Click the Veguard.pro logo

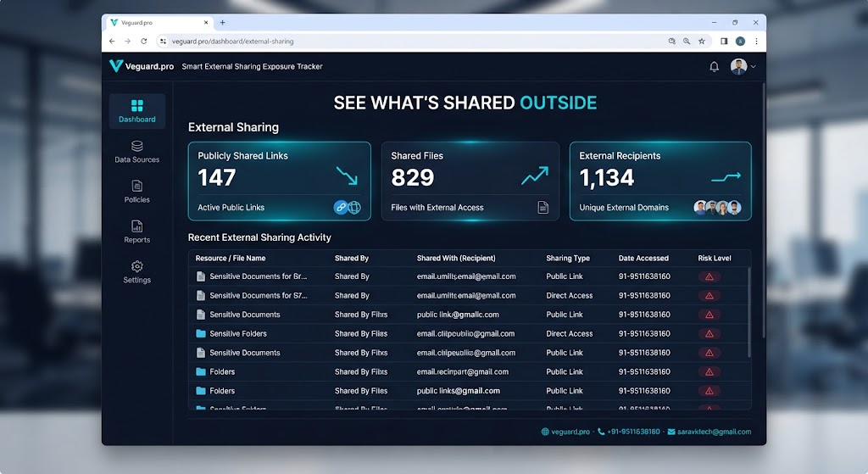[x=142, y=66]
